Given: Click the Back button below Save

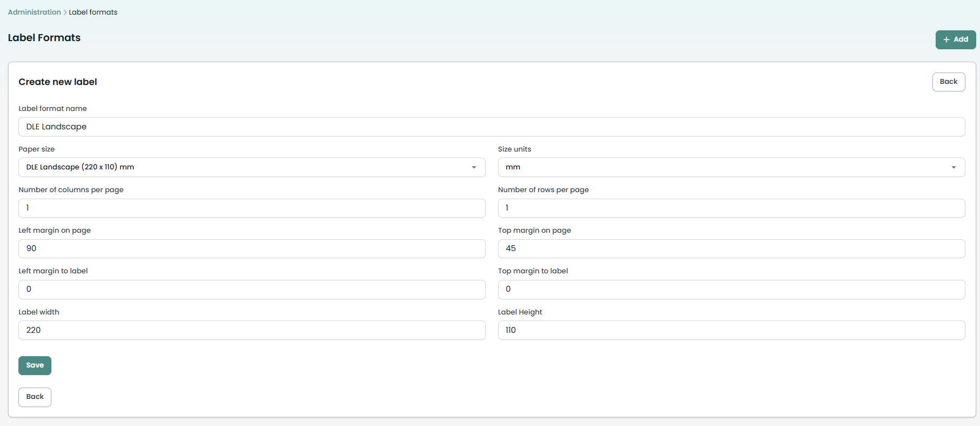Looking at the screenshot, I should point(35,397).
